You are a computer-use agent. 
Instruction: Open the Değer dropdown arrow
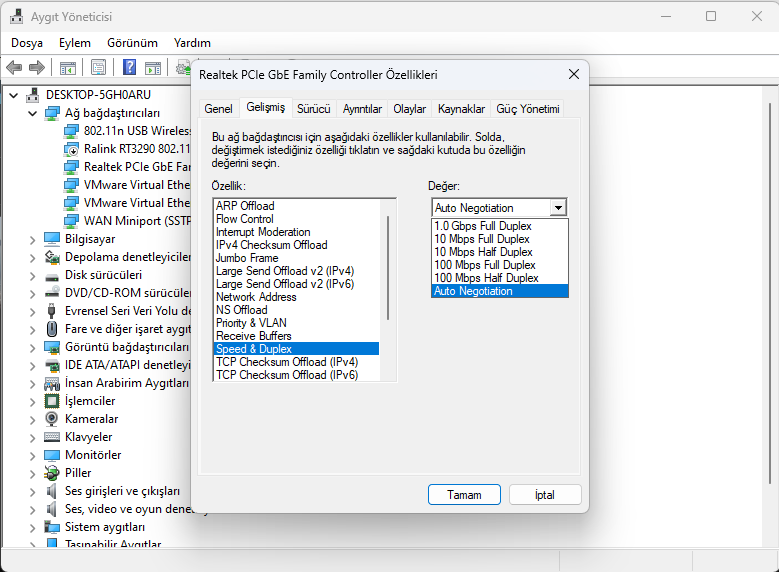click(558, 208)
